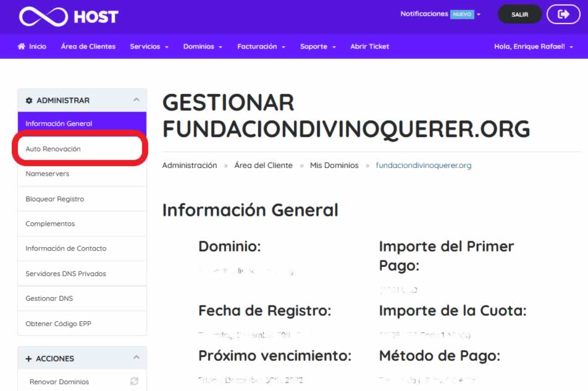Open the Hola, Enrique Rafael user menu

[x=533, y=46]
